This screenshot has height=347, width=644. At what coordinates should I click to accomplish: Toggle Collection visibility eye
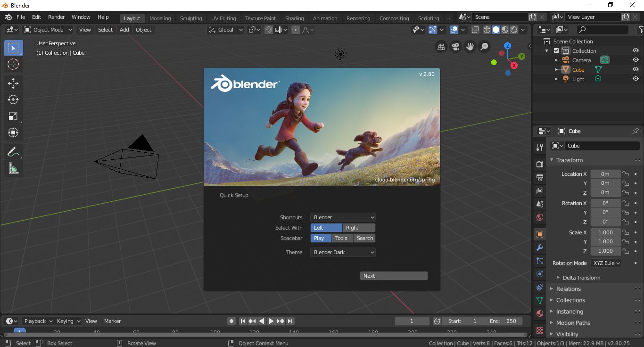636,51
